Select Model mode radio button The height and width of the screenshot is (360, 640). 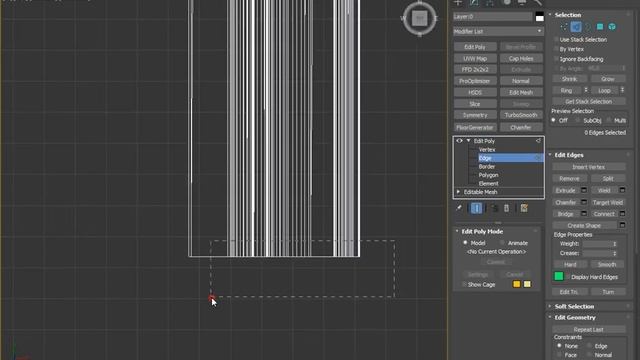(x=465, y=243)
